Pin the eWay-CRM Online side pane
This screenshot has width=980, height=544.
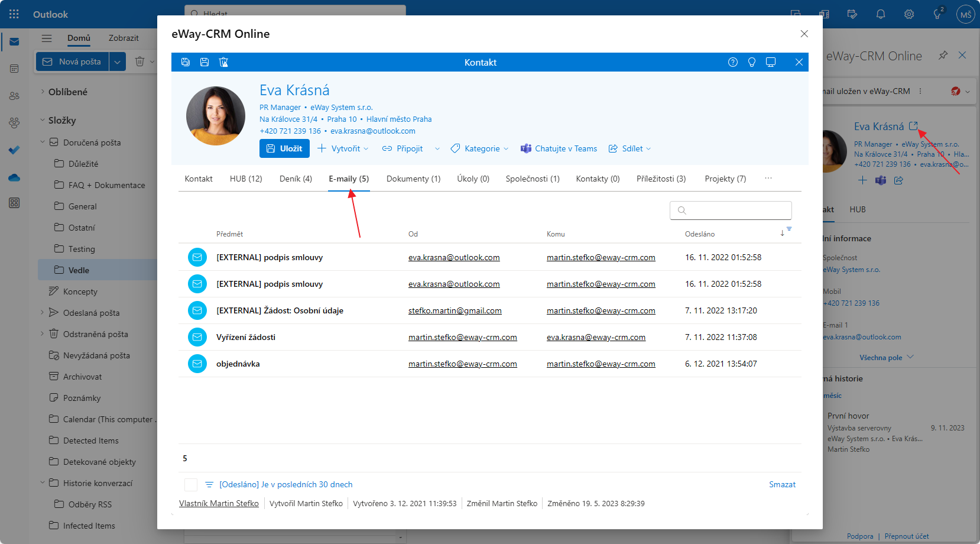click(x=943, y=55)
